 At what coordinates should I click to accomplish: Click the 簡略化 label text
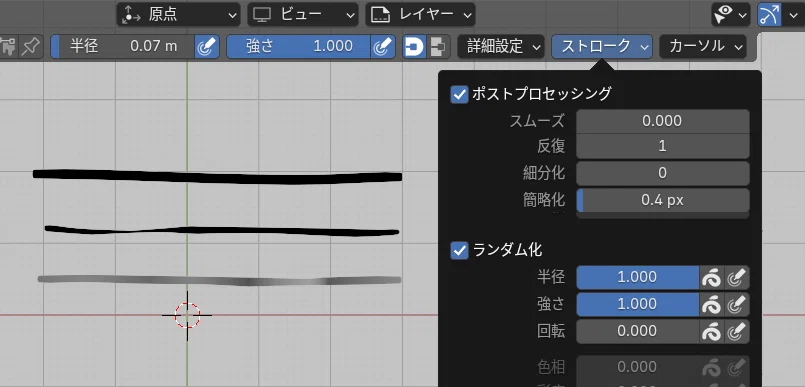pos(544,200)
